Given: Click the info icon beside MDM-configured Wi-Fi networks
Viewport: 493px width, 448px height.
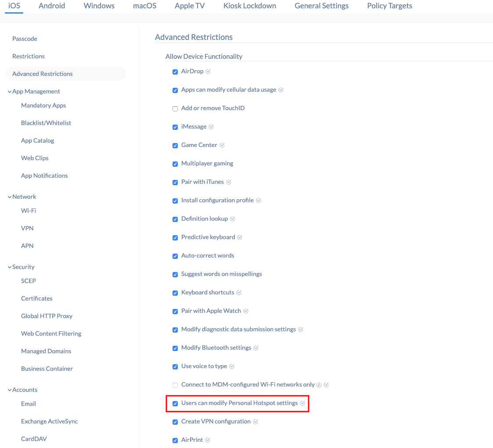Looking at the screenshot, I should [x=319, y=385].
